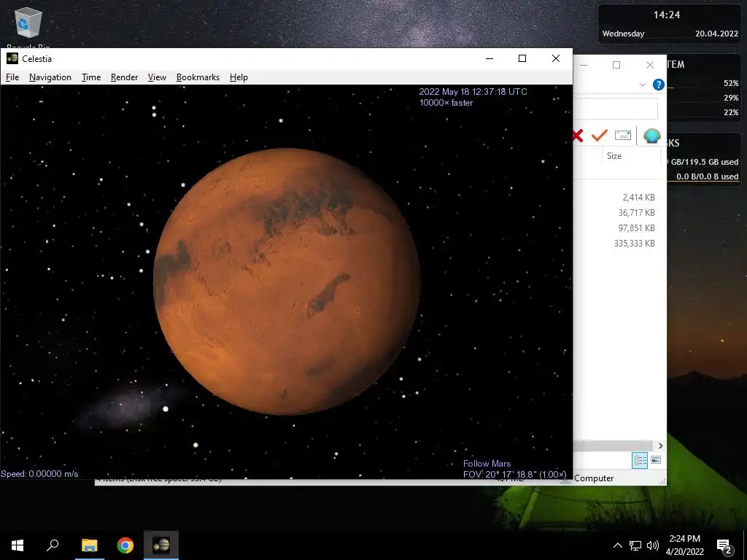Image resolution: width=747 pixels, height=560 pixels.
Task: Click the search field in Explorer window
Action: pyautogui.click(x=615, y=109)
